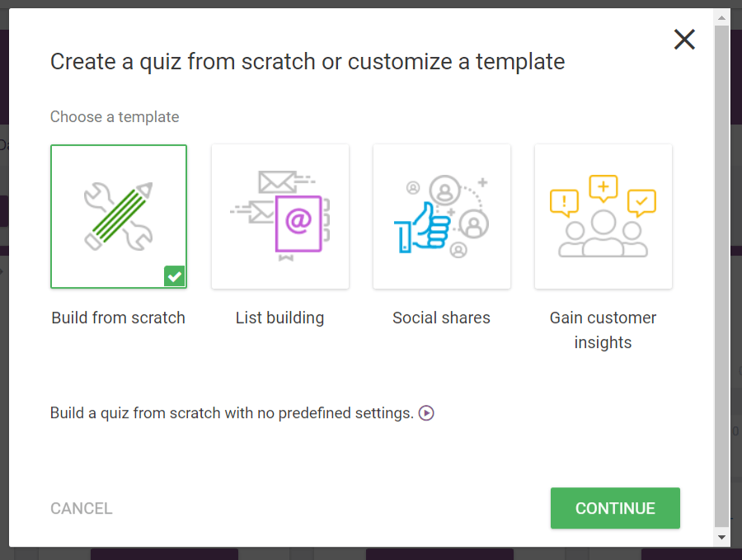Select the speech bubbles customer insights icon
Viewport: 742px width, 560px height.
click(603, 216)
